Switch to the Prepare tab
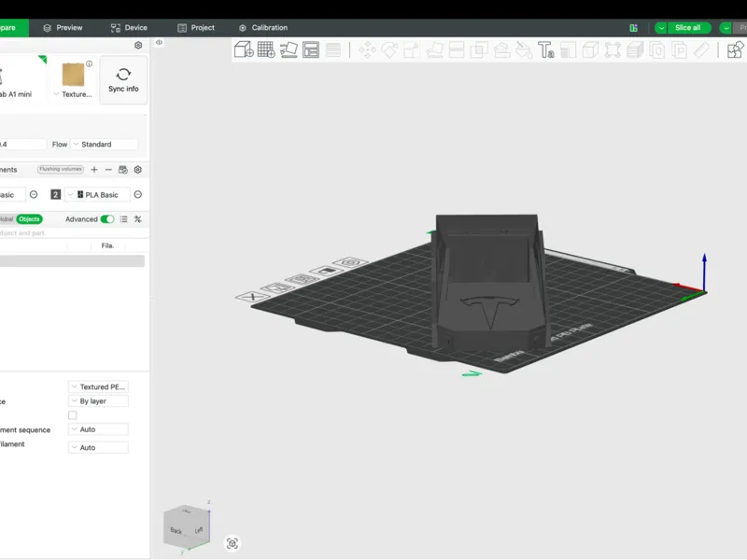The width and height of the screenshot is (747, 560). coord(12,28)
